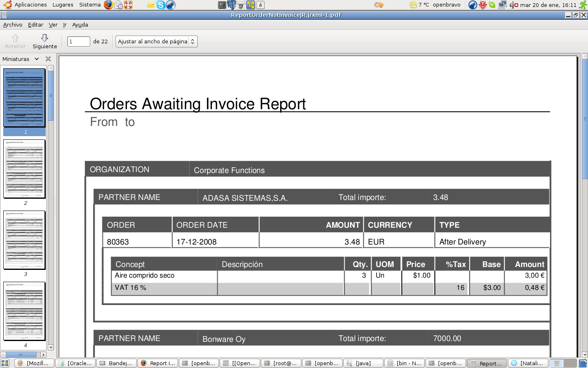Click the yellow notes icon in panel
588x368 pixels.
click(x=151, y=5)
